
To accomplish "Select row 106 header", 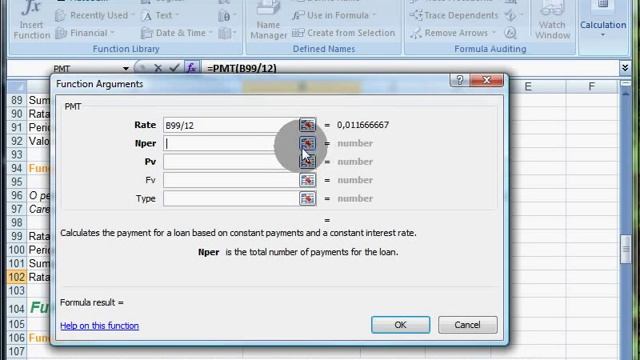I will coord(17,338).
